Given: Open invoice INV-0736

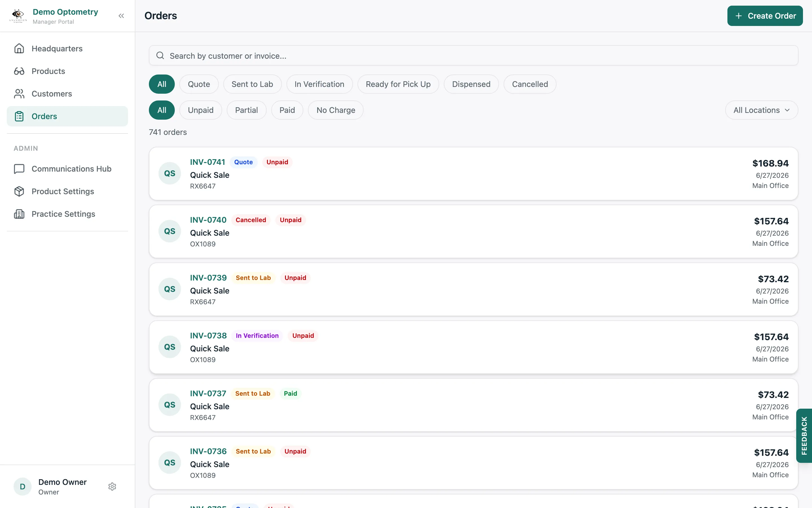Looking at the screenshot, I should 208,451.
